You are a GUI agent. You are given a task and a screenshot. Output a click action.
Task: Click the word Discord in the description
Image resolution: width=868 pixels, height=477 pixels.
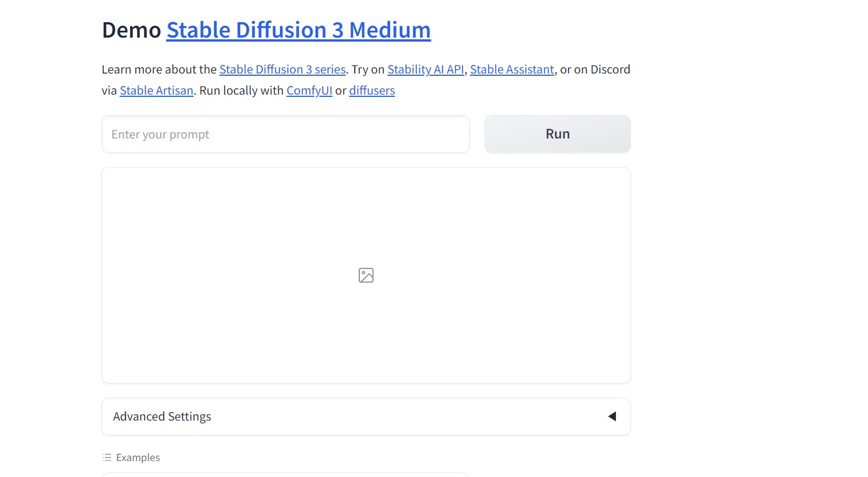pos(610,70)
